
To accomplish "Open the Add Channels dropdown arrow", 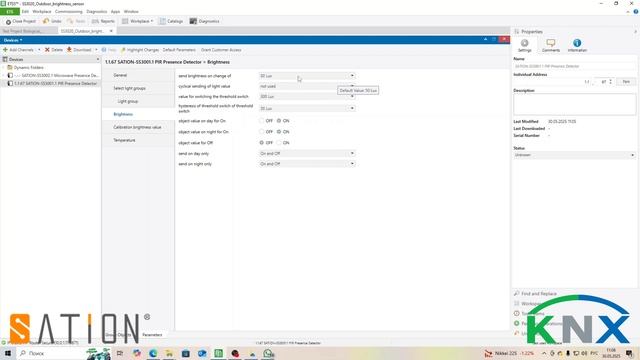I will click(39, 50).
